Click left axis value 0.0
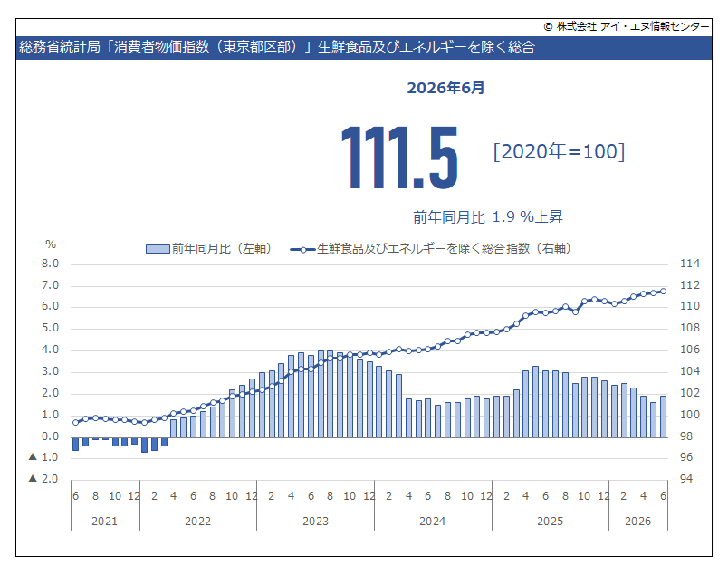This screenshot has width=728, height=575. (50, 436)
